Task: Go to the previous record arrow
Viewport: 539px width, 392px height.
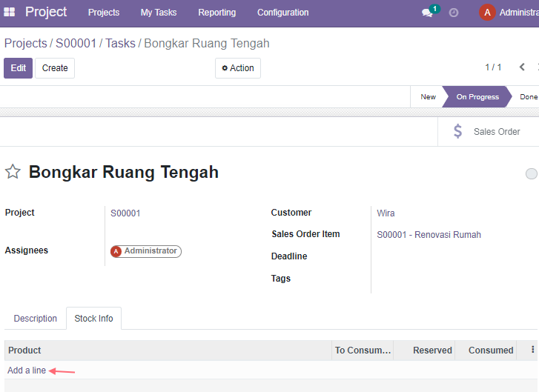Action: coord(522,67)
